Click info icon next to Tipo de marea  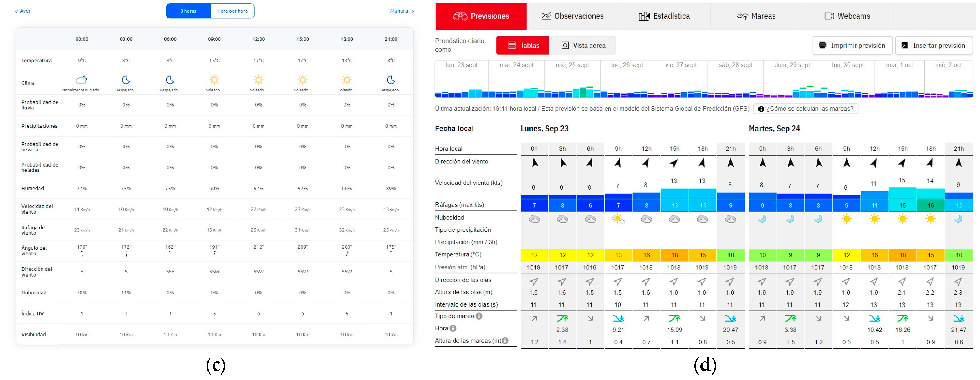(479, 316)
